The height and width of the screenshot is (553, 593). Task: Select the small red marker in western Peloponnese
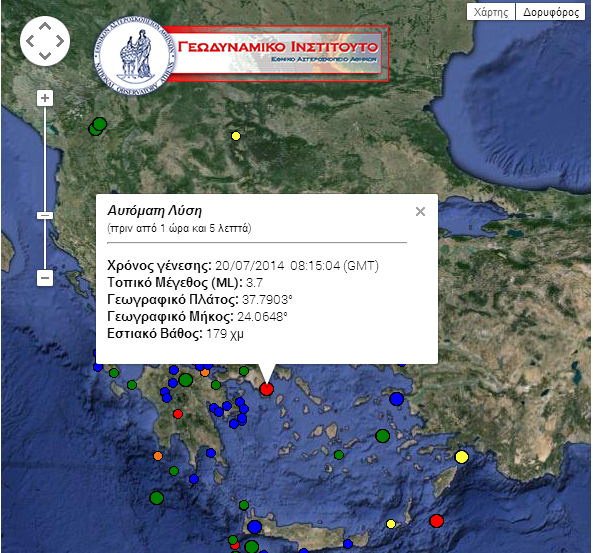click(178, 414)
